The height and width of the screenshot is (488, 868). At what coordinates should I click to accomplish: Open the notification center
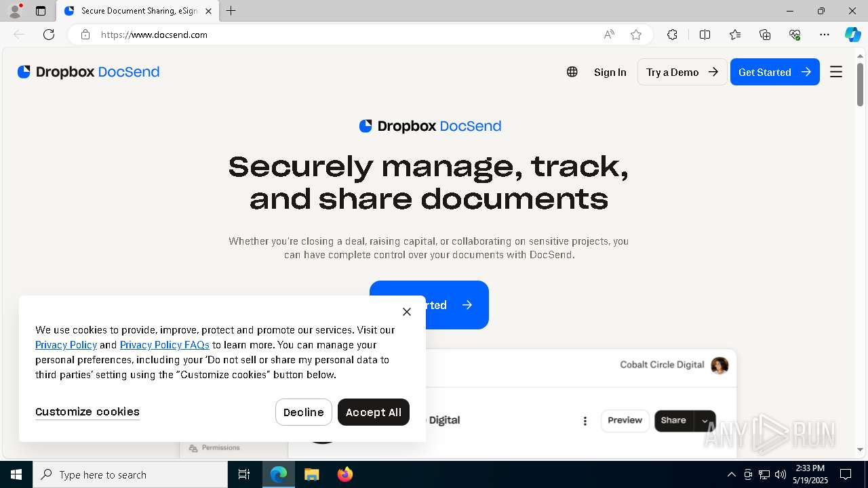coord(846,474)
